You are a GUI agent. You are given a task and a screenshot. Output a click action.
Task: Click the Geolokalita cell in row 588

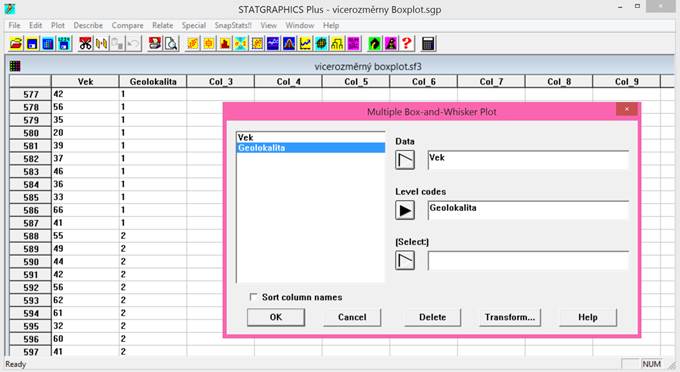tap(153, 236)
